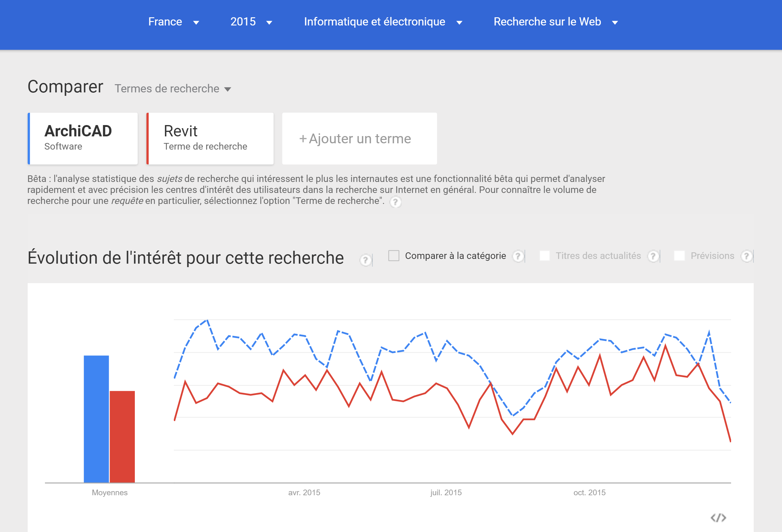Viewport: 782px width, 532px height.
Task: Check the Prévisions checkbox
Action: click(x=679, y=256)
